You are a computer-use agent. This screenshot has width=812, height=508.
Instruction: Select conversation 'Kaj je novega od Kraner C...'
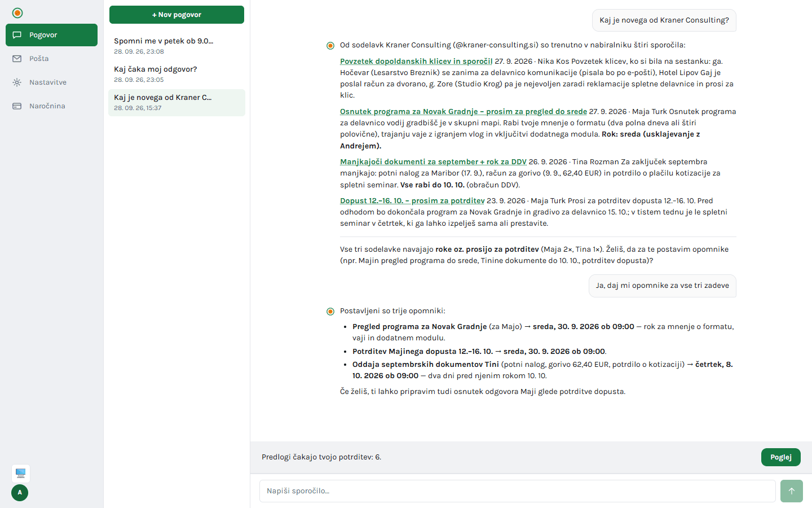pos(176,102)
